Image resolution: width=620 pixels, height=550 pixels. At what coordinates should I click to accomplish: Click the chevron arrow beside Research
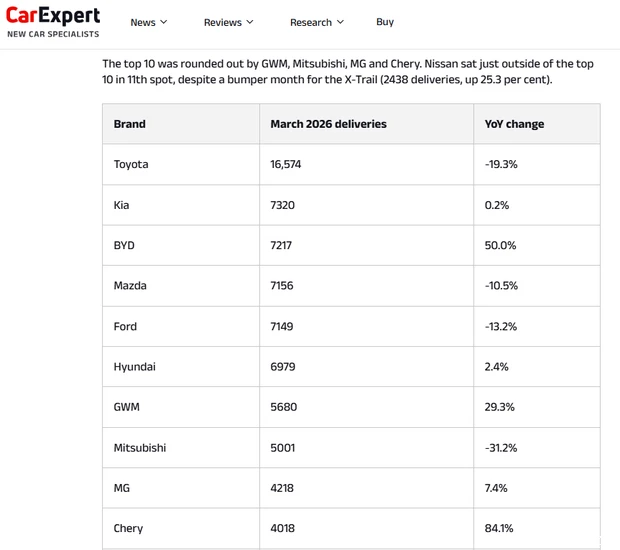coord(340,22)
